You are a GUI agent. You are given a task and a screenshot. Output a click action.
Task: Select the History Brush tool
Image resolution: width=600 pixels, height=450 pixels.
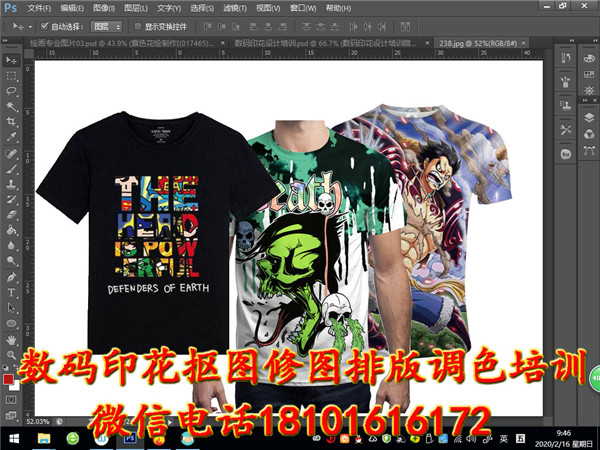11,199
